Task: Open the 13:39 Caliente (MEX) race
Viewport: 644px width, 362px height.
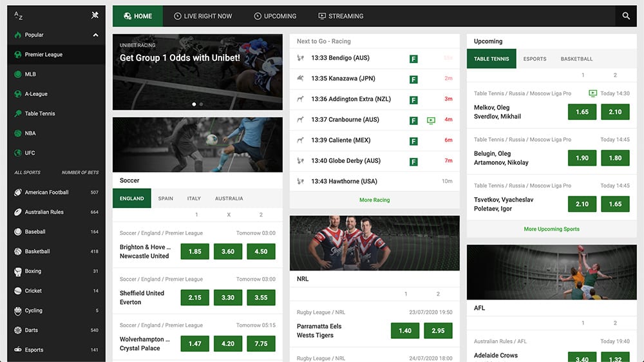Action: pos(375,140)
